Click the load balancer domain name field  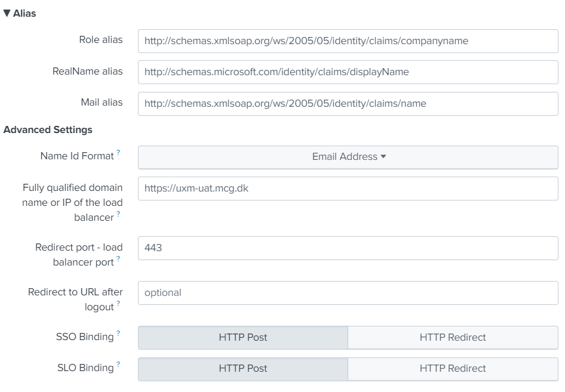tap(348, 189)
